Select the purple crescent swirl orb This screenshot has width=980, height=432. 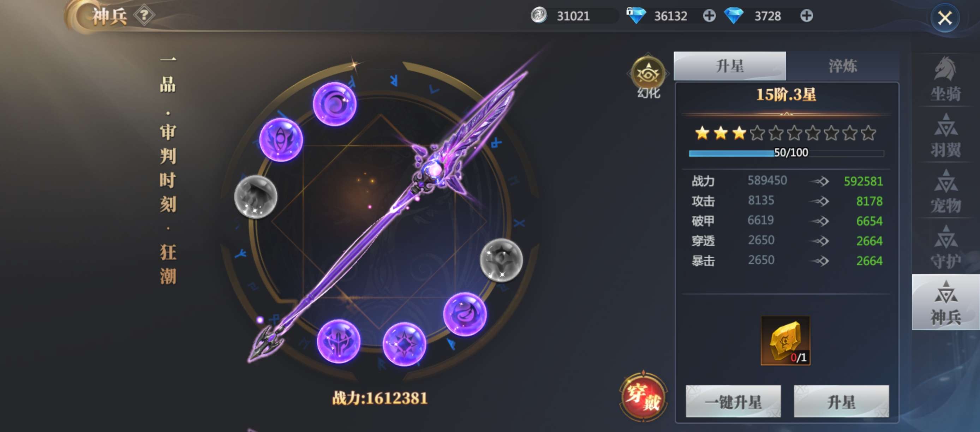334,104
